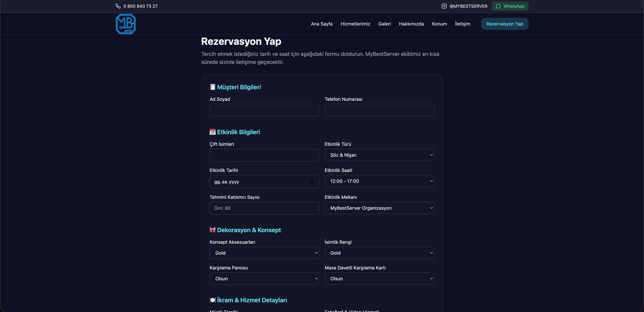Click the 0 850 840 73 27 phone link
The image size is (644, 312).
tap(140, 6)
